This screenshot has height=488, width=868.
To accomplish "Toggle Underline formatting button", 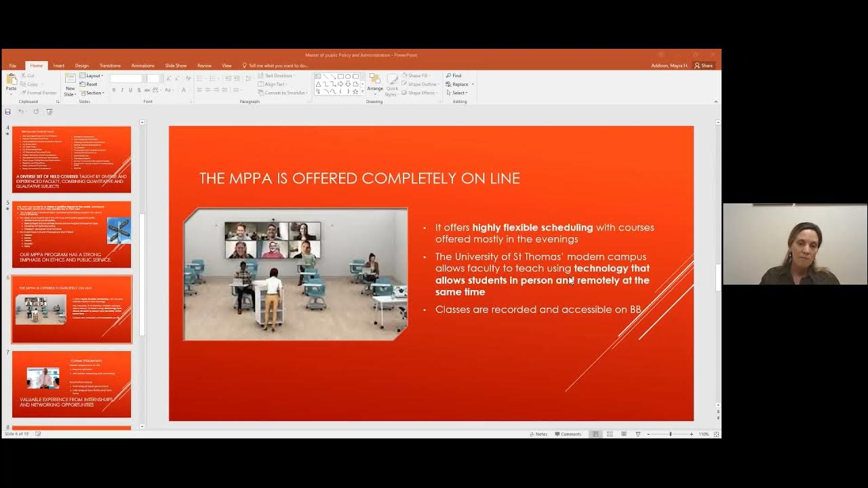I will [130, 90].
